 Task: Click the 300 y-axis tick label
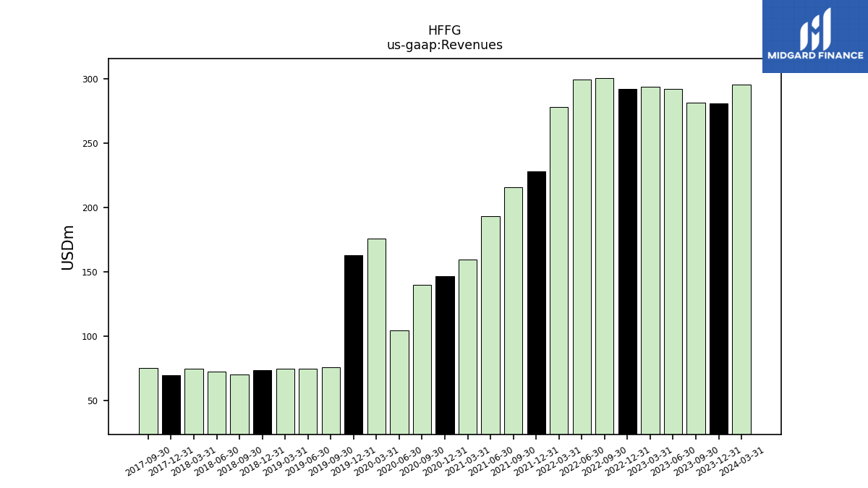tap(90, 79)
